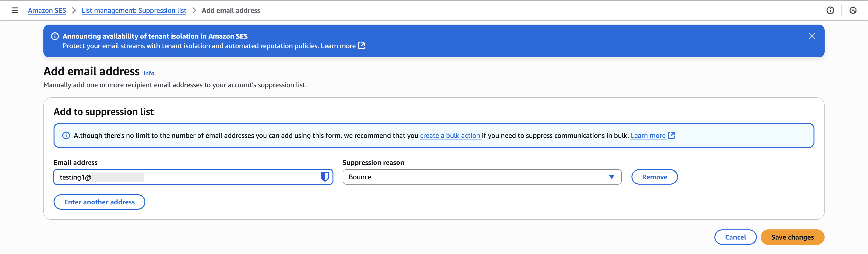Open Learn more link in tenant isolation banner
This screenshot has height=254, width=868.
338,46
